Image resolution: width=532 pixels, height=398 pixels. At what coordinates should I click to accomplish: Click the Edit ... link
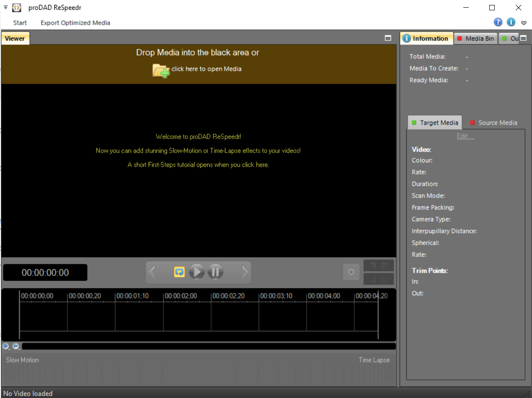tap(466, 136)
